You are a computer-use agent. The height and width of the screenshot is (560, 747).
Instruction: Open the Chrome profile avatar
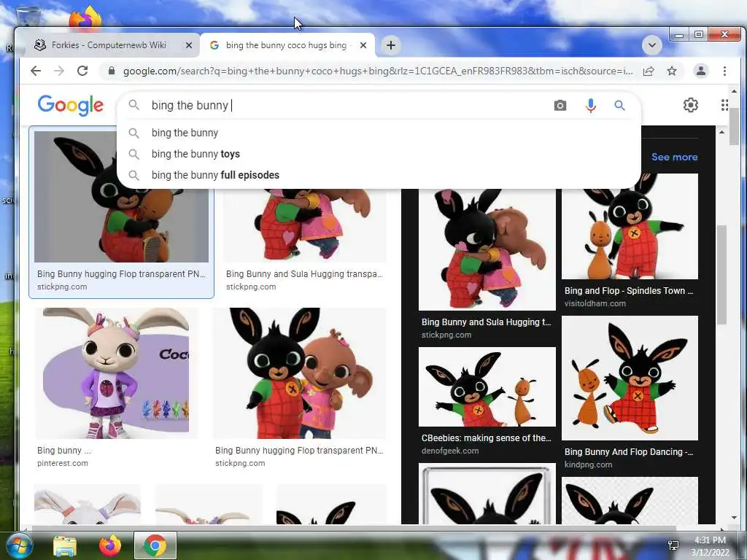pyautogui.click(x=701, y=71)
